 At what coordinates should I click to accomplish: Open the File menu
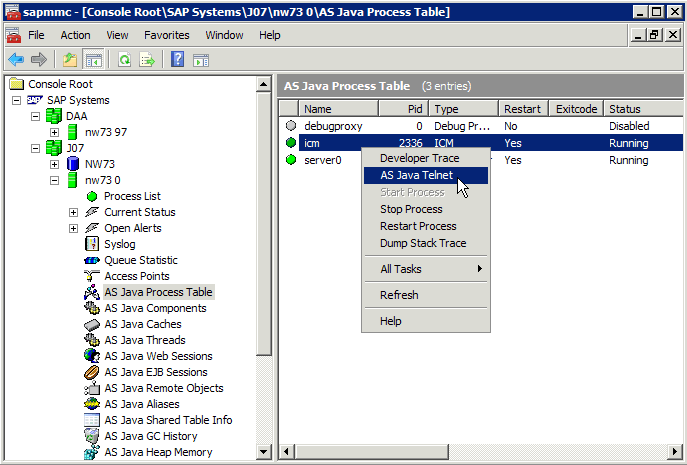36,35
